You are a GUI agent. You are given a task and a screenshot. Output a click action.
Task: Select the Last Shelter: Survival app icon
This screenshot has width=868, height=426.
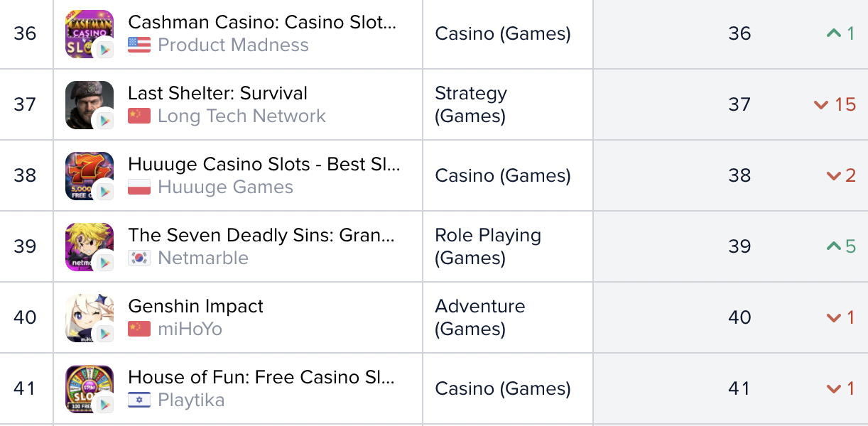click(x=89, y=105)
